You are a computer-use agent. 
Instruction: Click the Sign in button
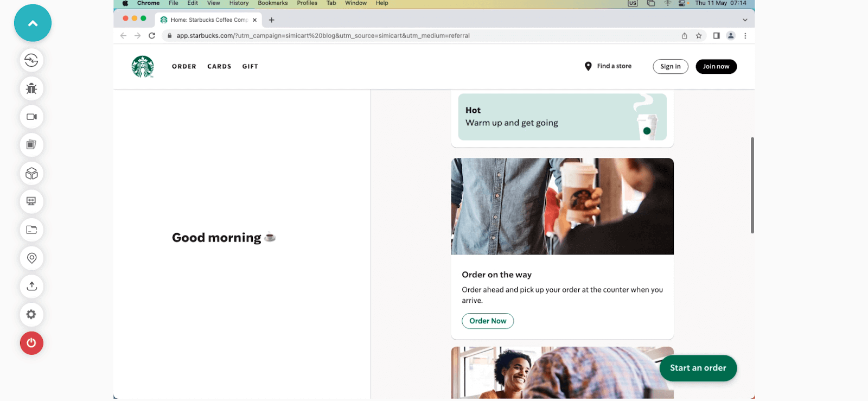point(670,67)
